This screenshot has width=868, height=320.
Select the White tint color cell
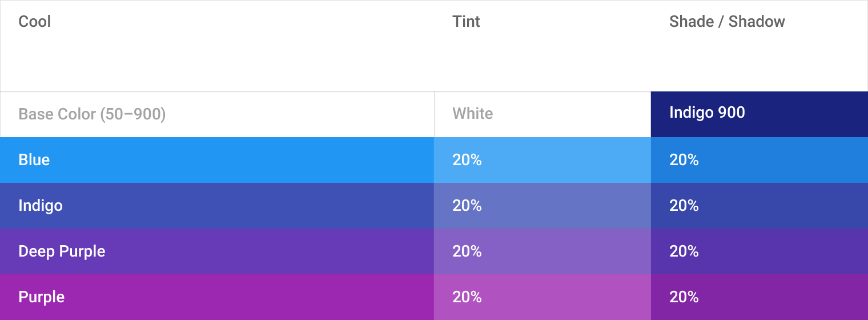coord(542,114)
